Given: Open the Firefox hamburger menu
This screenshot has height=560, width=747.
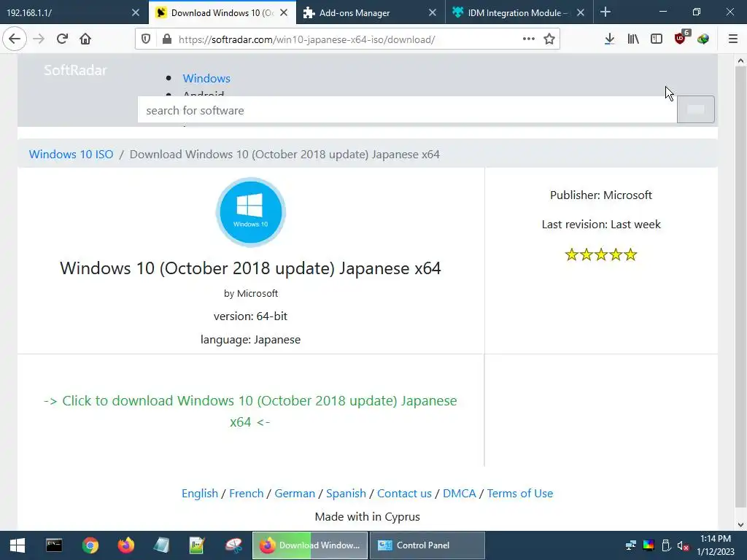Looking at the screenshot, I should (x=733, y=39).
